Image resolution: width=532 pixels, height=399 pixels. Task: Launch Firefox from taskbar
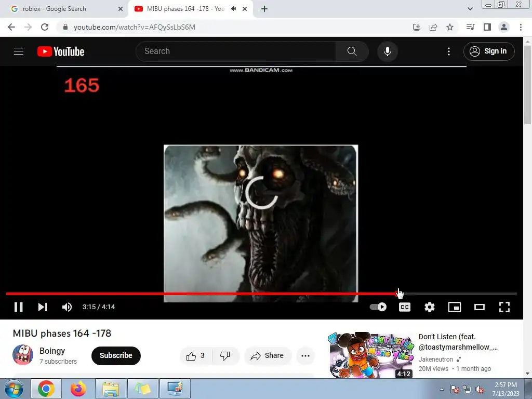click(78, 389)
